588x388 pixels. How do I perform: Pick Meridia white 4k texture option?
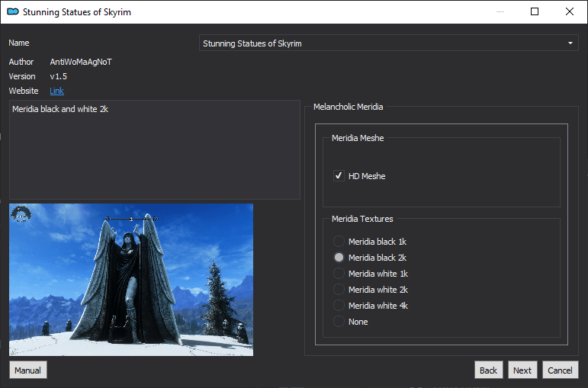(339, 306)
